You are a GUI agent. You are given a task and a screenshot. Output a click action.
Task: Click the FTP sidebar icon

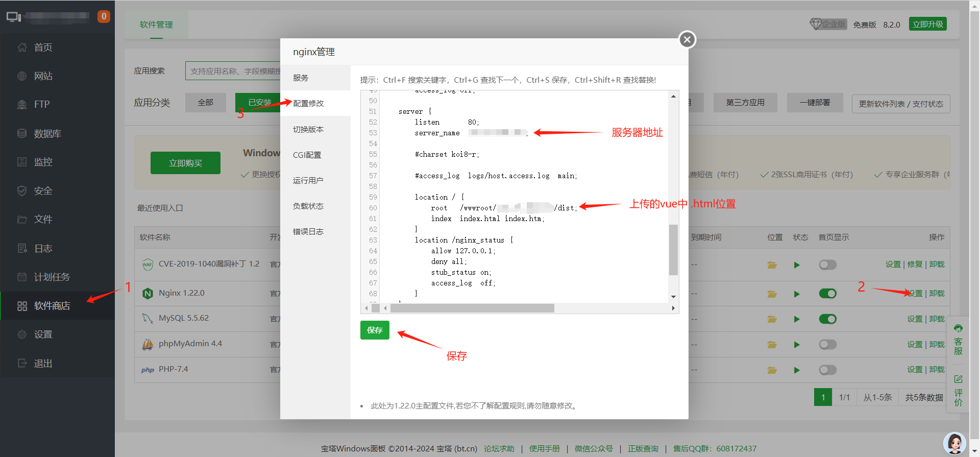[x=22, y=105]
